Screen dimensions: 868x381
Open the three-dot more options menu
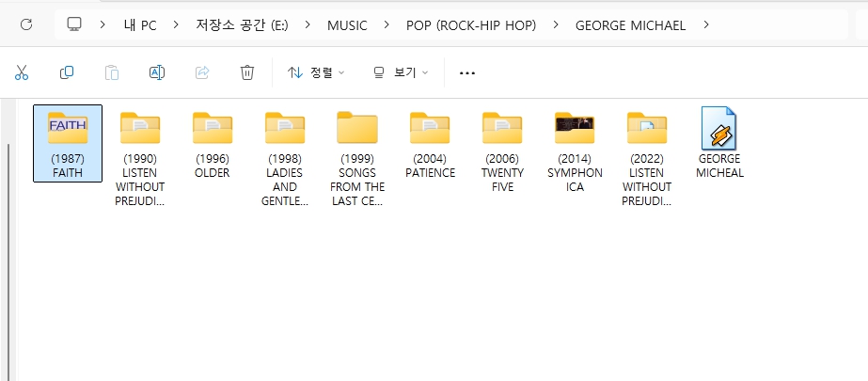[x=467, y=73]
